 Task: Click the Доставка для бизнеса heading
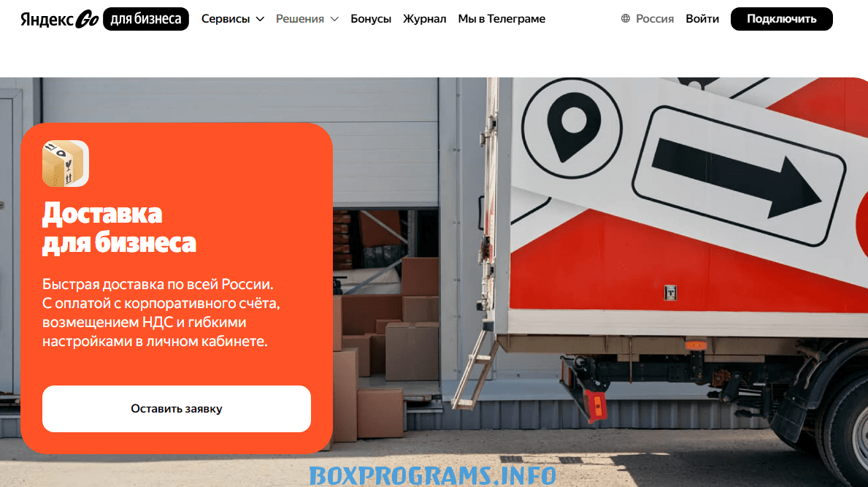click(x=119, y=228)
